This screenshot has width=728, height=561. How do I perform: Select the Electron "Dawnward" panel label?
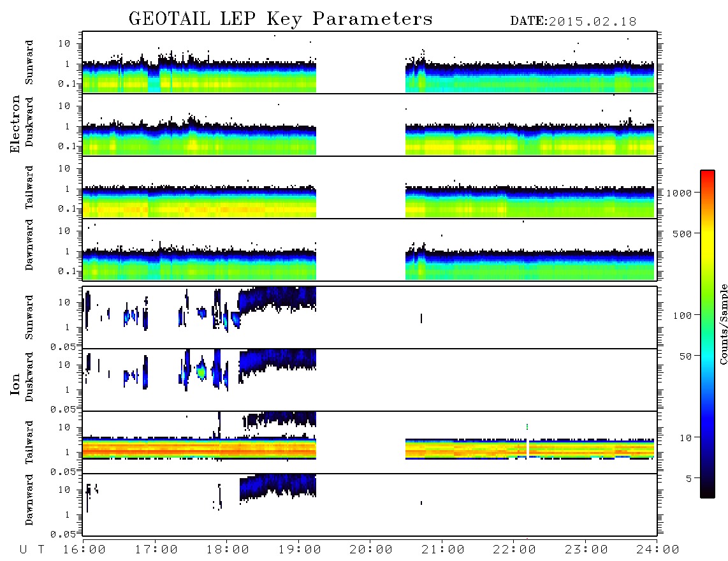coord(29,245)
